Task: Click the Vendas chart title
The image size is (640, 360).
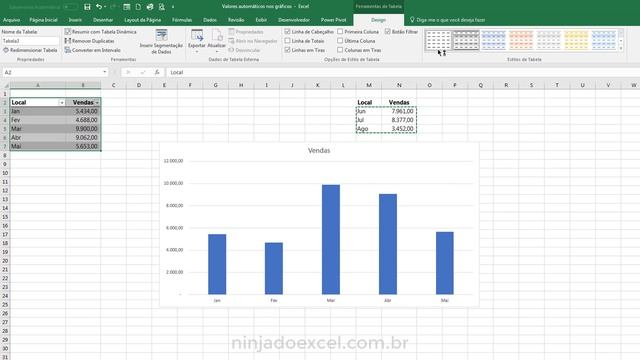Action: click(x=319, y=151)
